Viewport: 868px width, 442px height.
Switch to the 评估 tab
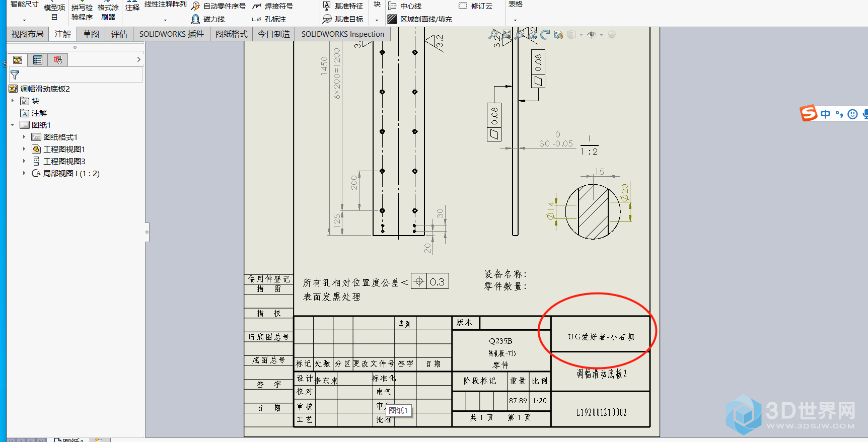(x=119, y=34)
